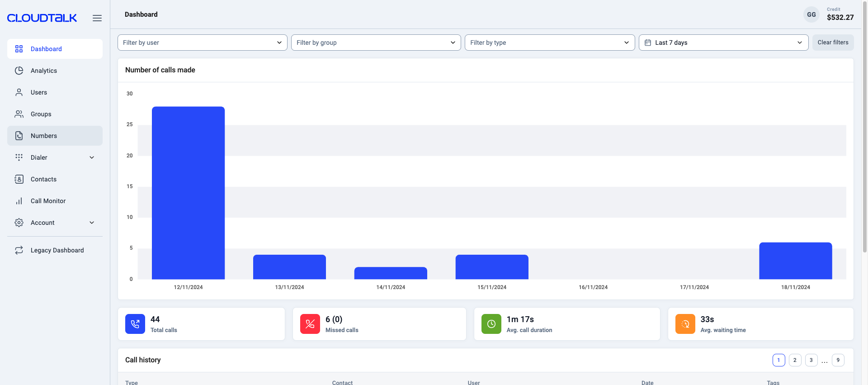Open the Filter by user dropdown

(x=202, y=43)
